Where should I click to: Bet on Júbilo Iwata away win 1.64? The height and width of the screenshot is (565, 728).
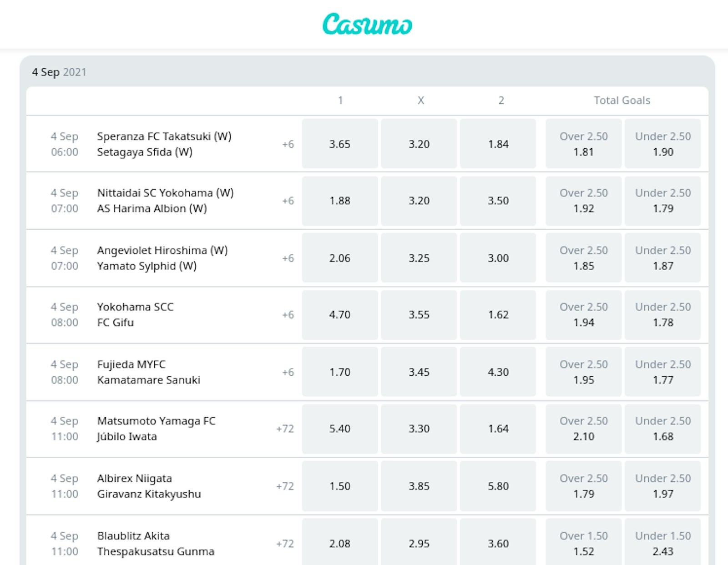point(498,429)
